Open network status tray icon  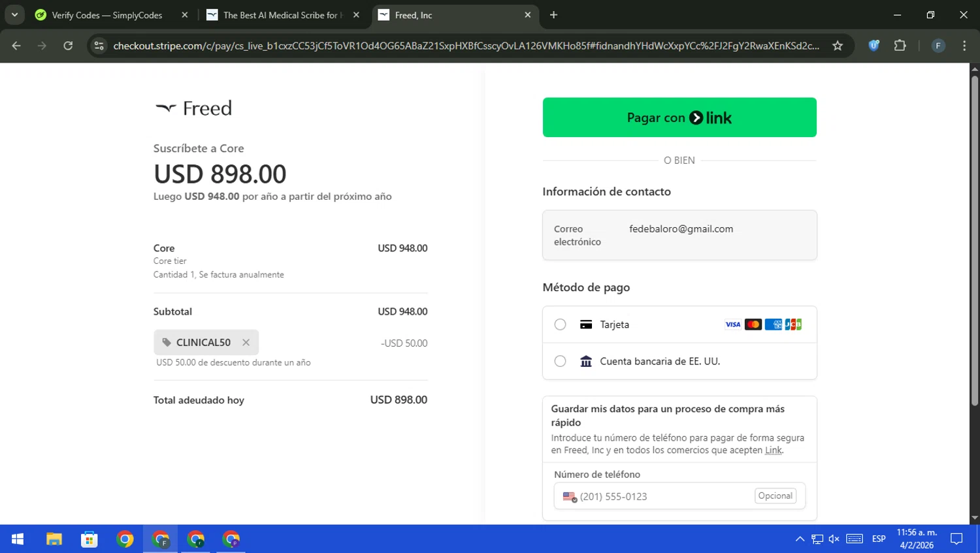tap(817, 539)
